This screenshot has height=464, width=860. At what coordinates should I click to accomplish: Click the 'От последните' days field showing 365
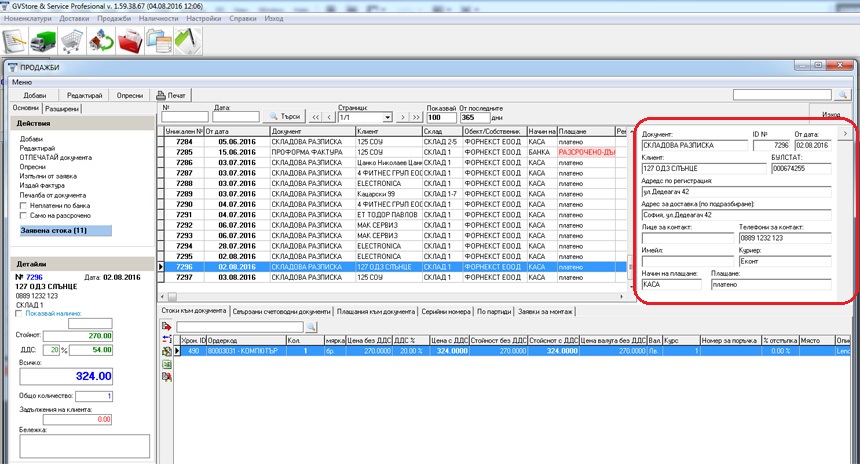(x=474, y=117)
